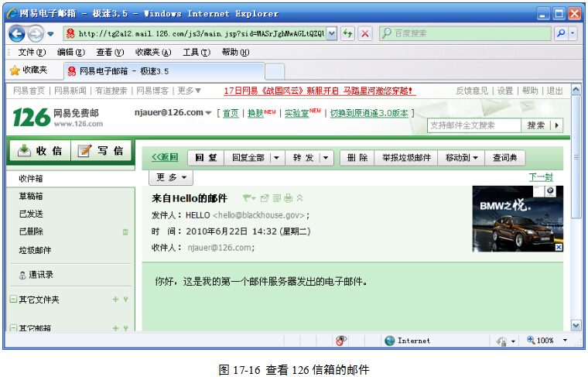Click the mail full-text search field
Viewport: 588px width, 377px height.
coord(474,125)
